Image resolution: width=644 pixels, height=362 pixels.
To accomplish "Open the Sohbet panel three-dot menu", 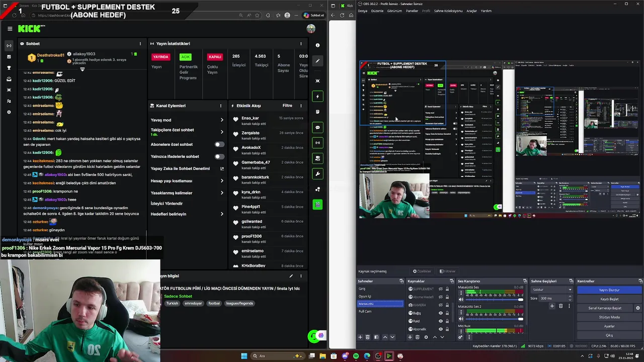I will click(x=140, y=44).
